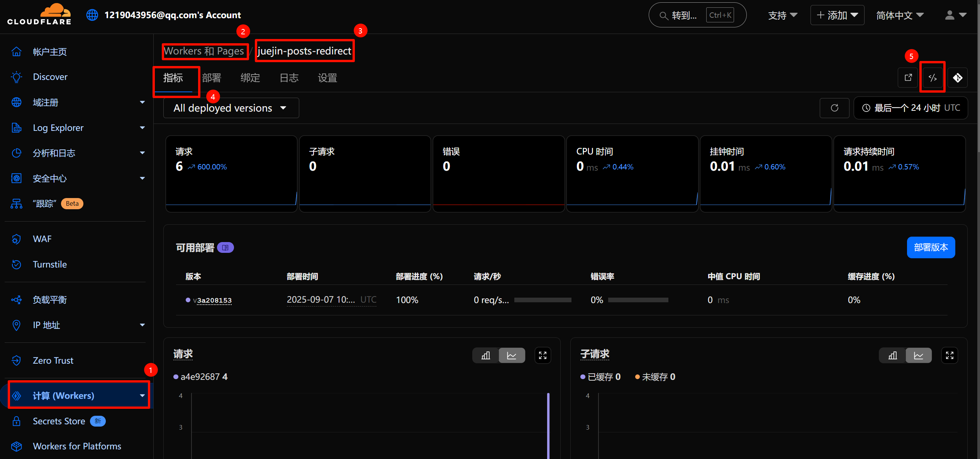
Task: Click the 转到... search field
Action: click(697, 15)
